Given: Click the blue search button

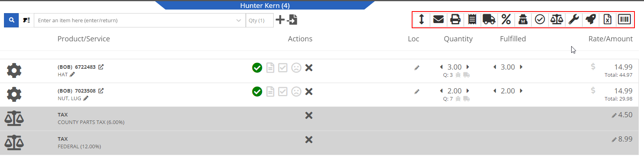Looking at the screenshot, I should 12,20.
